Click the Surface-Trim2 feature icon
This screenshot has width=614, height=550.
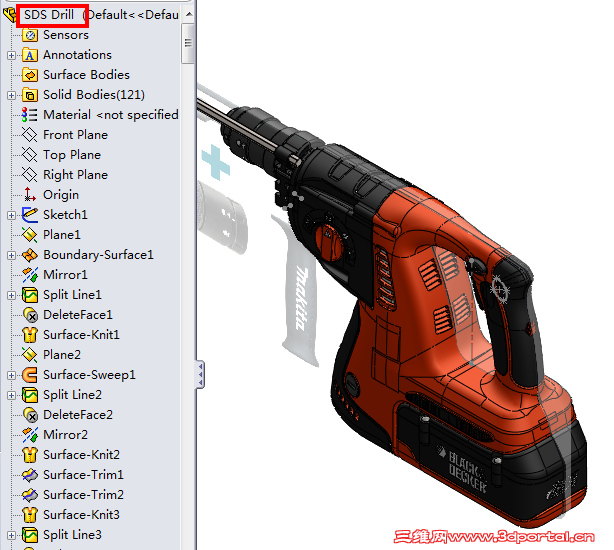(x=30, y=495)
